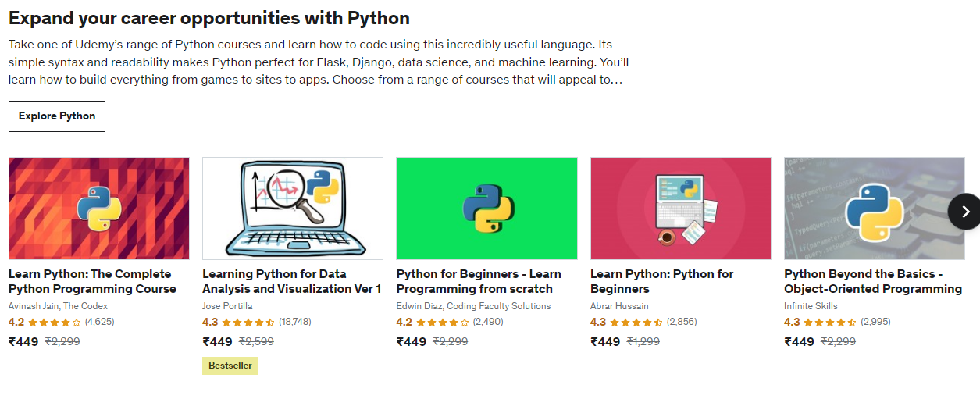This screenshot has height=403, width=980.
Task: Click star rating of Abrar Hussain course
Action: coord(636,322)
